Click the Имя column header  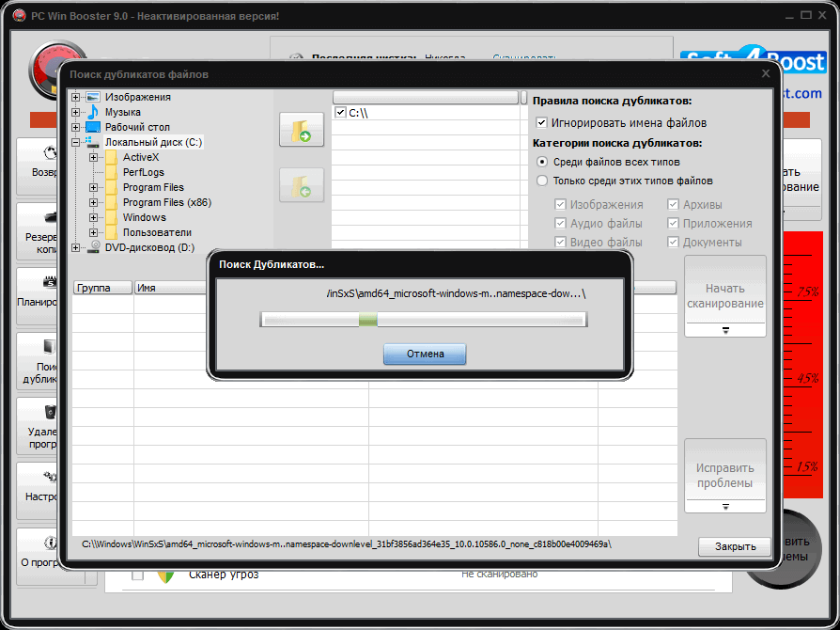[x=170, y=288]
